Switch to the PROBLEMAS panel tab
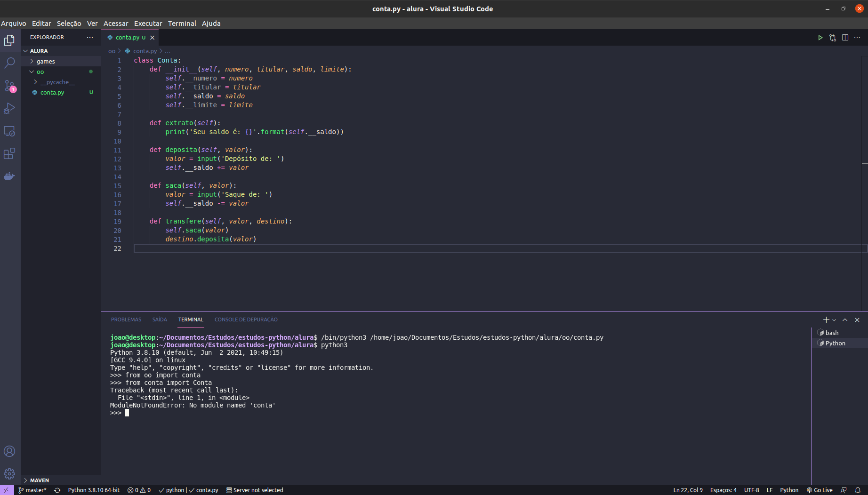Screen dimensions: 868x495 point(126,319)
